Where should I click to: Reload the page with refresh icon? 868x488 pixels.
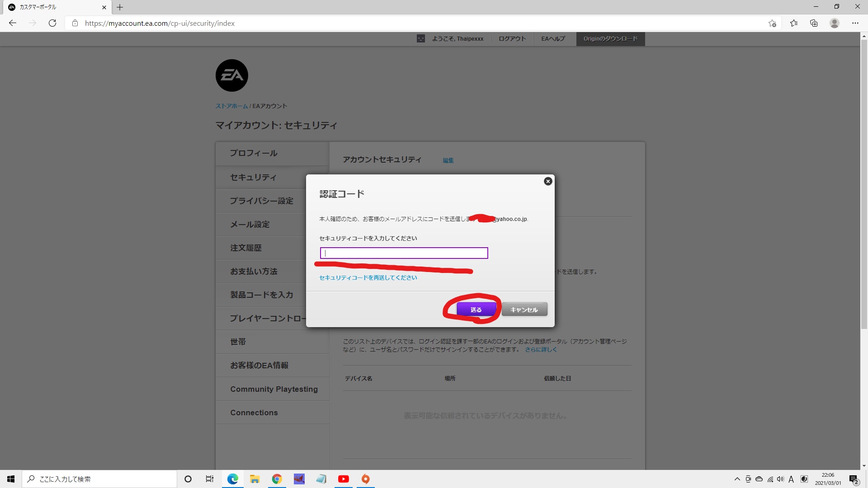click(52, 23)
